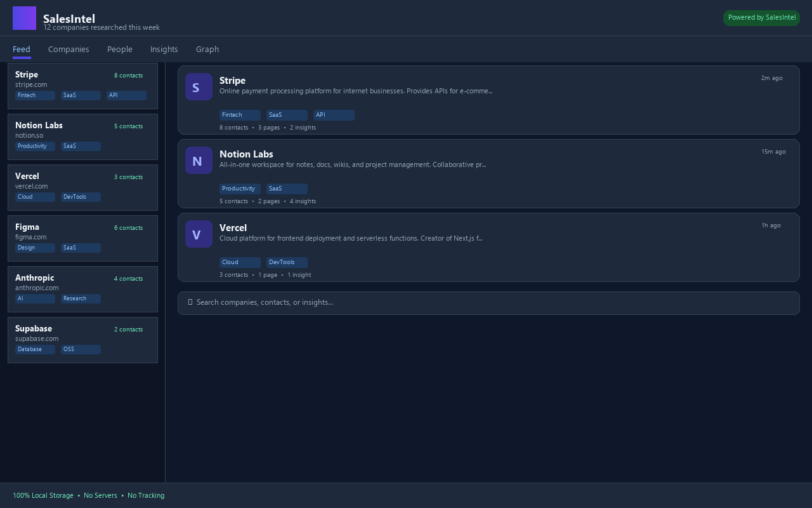Image resolution: width=812 pixels, height=508 pixels.
Task: Click sidebar Notion Labs Productivity tag
Action: (x=35, y=146)
